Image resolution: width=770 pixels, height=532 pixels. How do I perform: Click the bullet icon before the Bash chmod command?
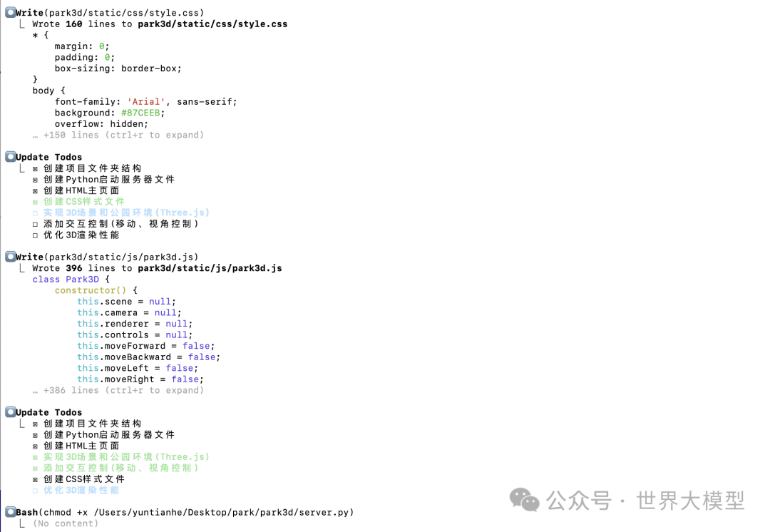[10, 512]
